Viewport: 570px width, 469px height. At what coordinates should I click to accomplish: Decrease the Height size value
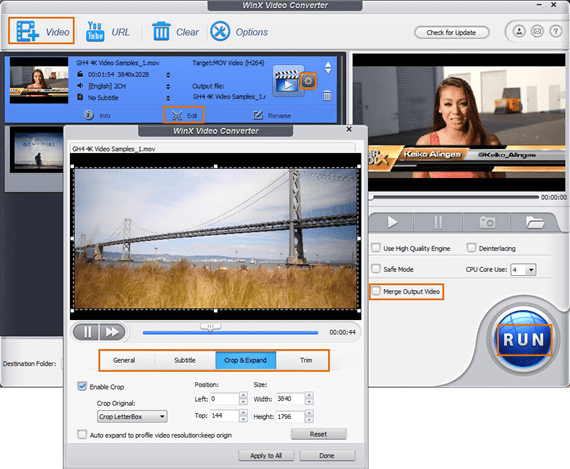point(309,420)
